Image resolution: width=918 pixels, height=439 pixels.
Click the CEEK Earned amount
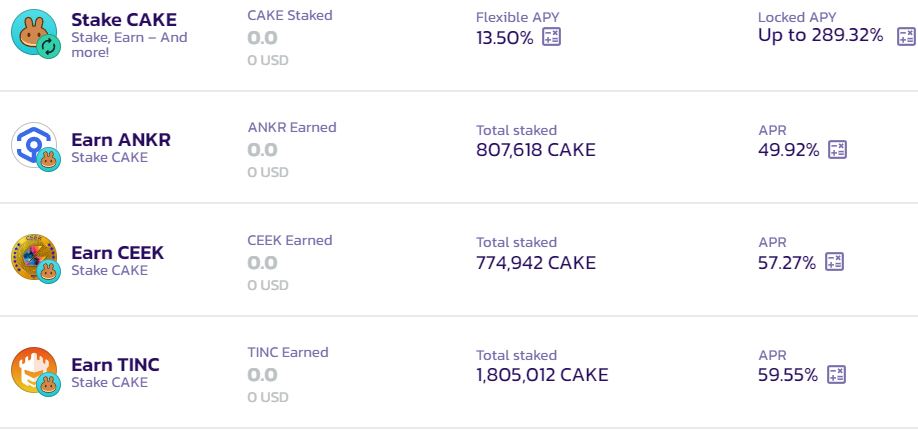tap(262, 263)
